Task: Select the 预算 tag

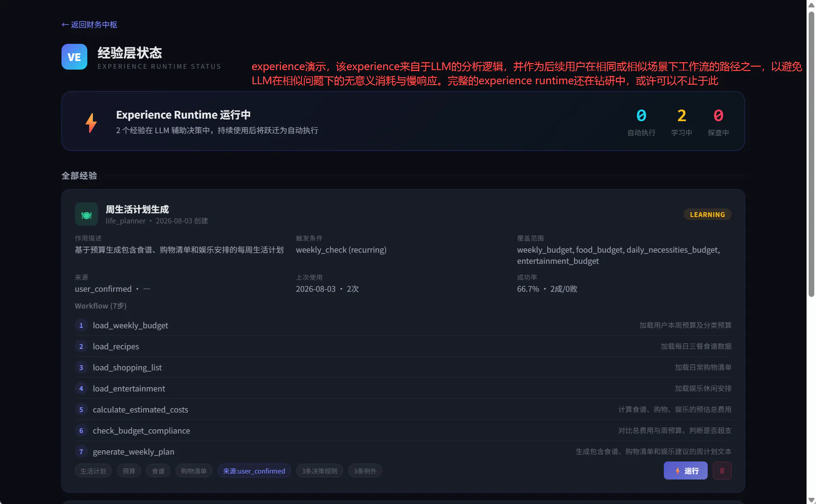Action: [x=129, y=471]
